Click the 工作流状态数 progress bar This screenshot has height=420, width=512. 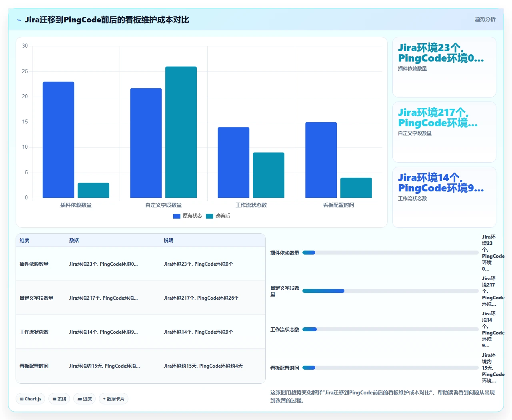point(390,329)
